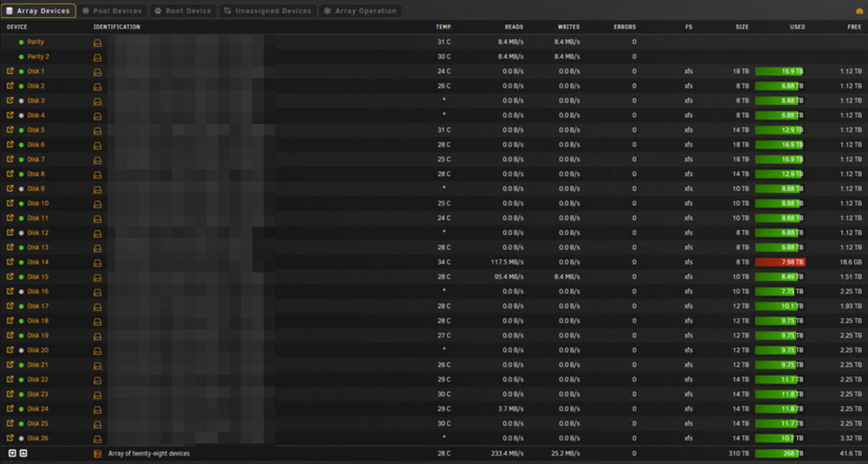Viewport: 868px width, 464px height.
Task: Click the Disk 7 drive identification icon
Action: [97, 160]
